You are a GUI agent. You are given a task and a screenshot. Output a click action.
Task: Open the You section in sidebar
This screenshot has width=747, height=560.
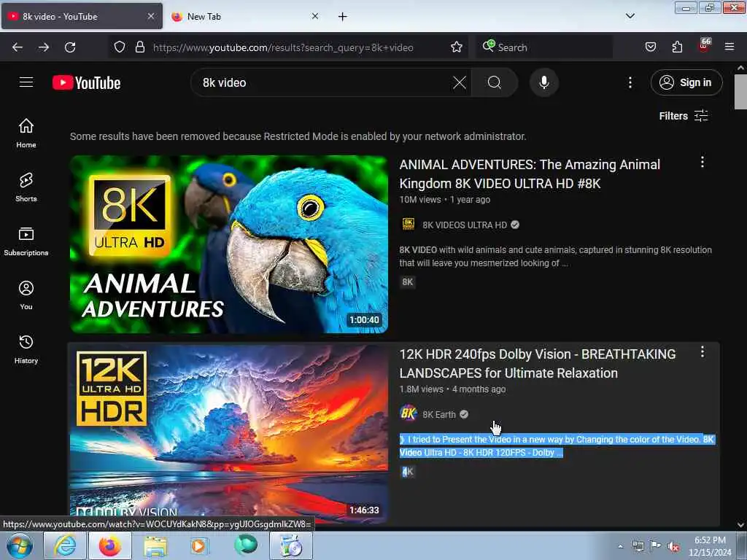[26, 295]
